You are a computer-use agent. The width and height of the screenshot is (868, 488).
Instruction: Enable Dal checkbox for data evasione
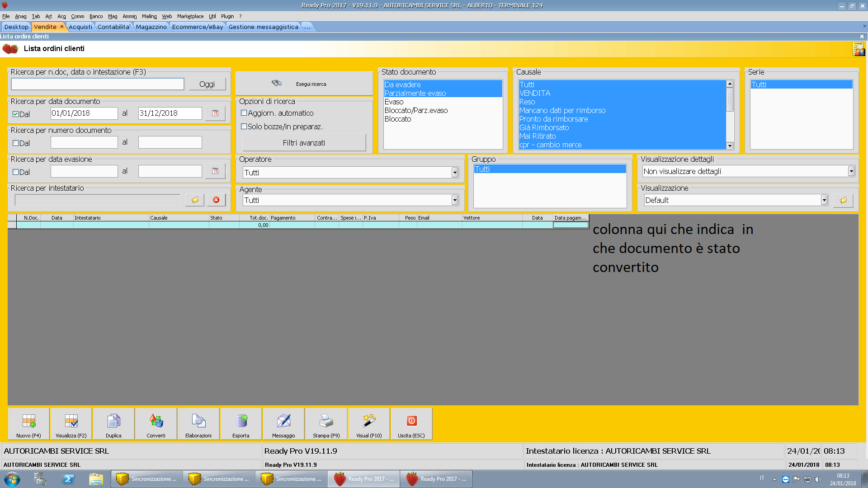pyautogui.click(x=16, y=172)
